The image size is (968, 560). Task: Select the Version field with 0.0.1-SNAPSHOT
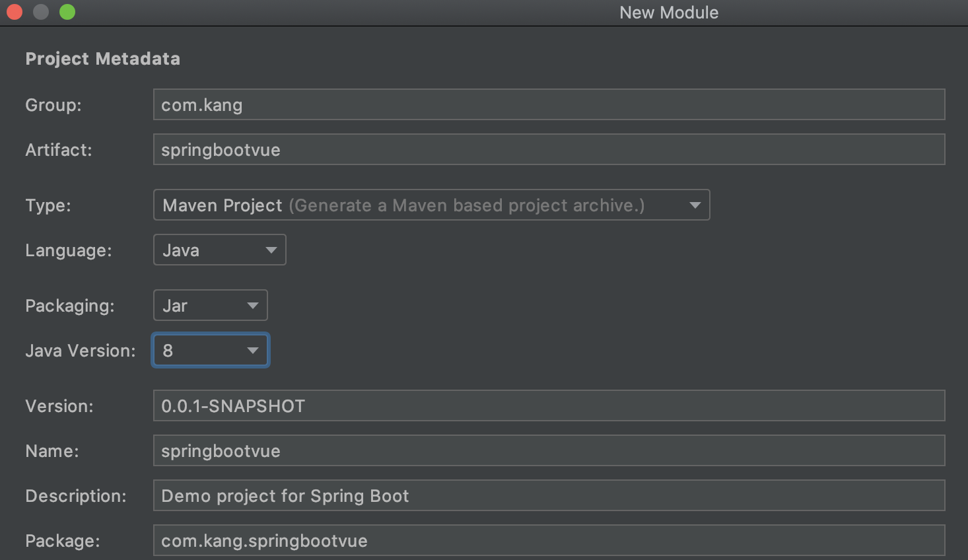click(x=548, y=406)
